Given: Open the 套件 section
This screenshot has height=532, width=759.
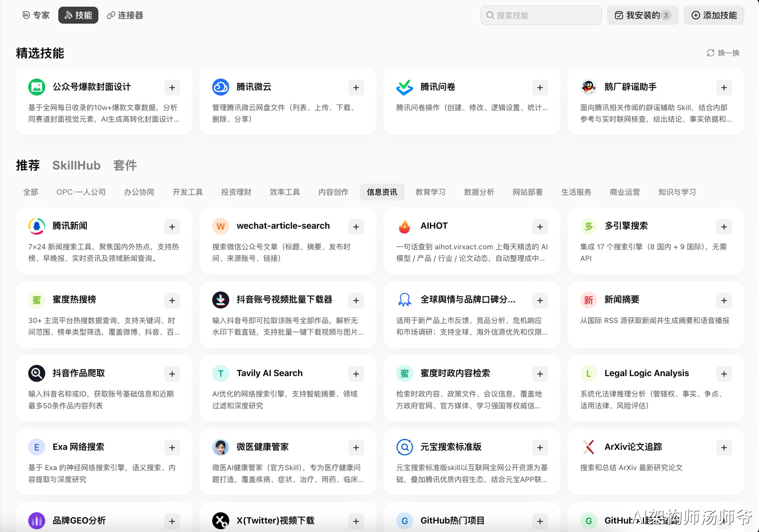Looking at the screenshot, I should (x=125, y=165).
